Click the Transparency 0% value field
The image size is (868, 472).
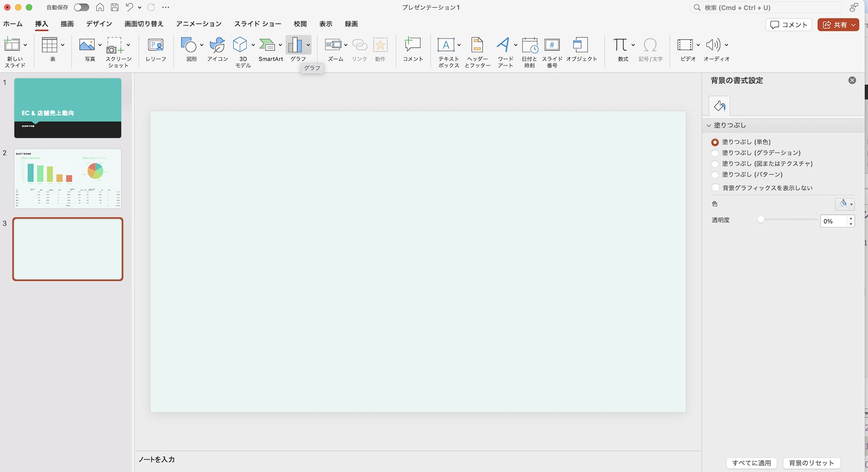pos(834,221)
